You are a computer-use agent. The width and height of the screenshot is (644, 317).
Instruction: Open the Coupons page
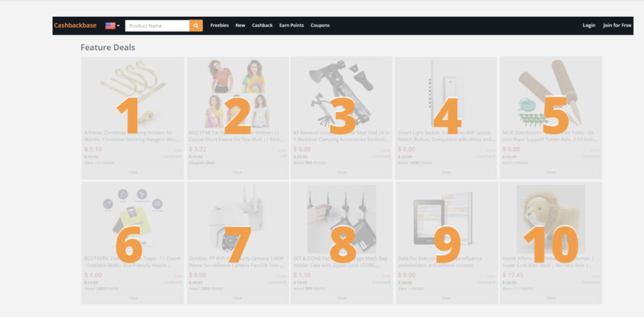(x=320, y=26)
